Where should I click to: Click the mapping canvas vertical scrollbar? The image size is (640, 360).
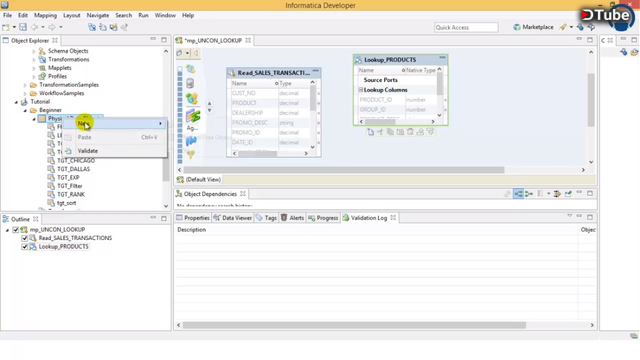(x=591, y=100)
